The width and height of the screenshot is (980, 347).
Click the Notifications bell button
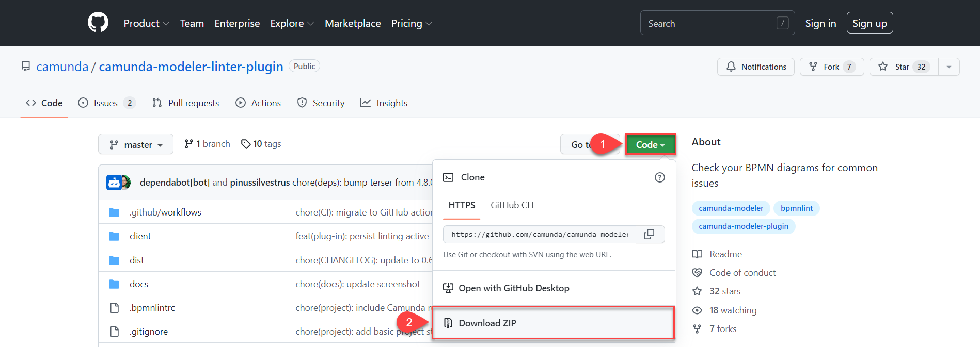(x=755, y=67)
